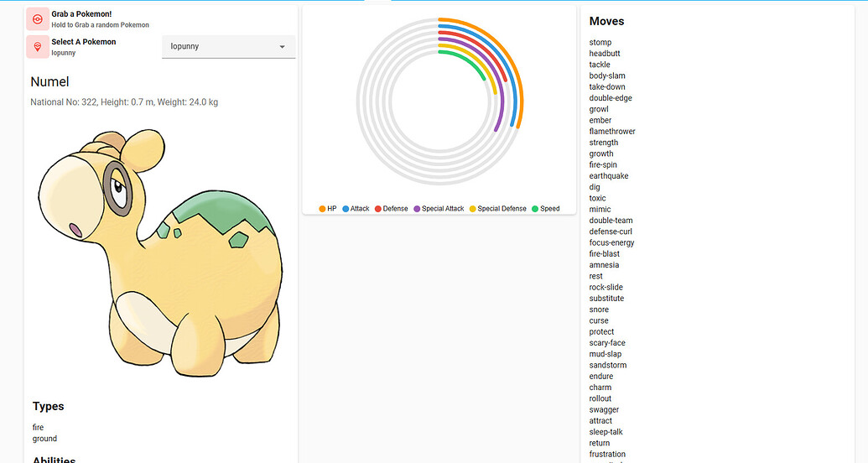Toggle HP legend item in chart

pyautogui.click(x=328, y=209)
